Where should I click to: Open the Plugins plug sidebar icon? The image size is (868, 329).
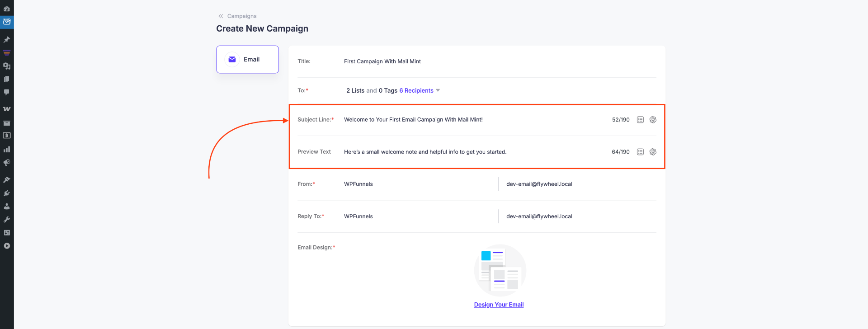pyautogui.click(x=7, y=193)
